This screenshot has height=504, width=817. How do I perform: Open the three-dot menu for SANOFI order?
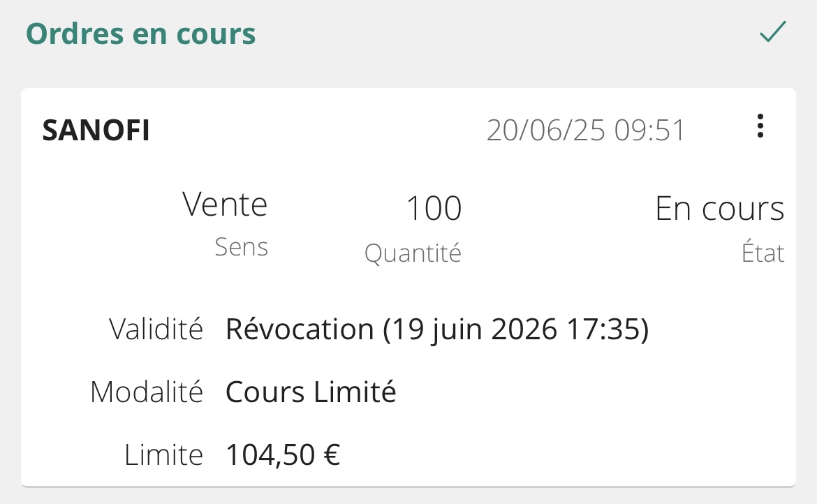(760, 126)
